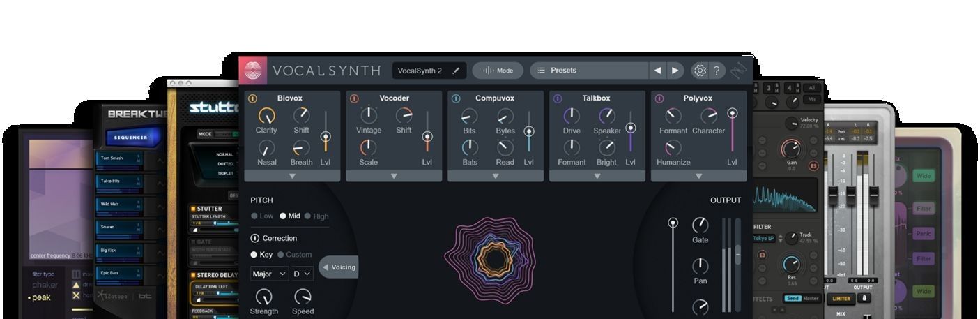Click the Talkbox Bright knob
Viewport: 980px width, 319px height.
tap(607, 148)
